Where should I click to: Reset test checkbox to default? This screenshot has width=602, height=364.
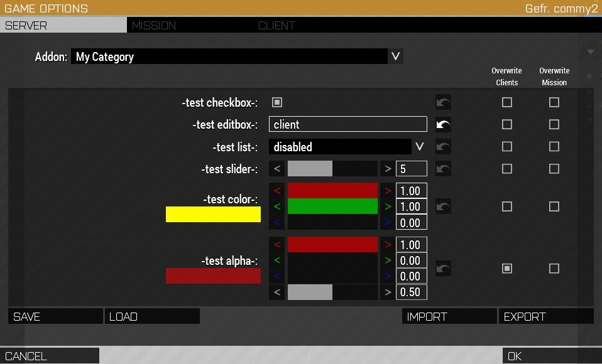[443, 102]
